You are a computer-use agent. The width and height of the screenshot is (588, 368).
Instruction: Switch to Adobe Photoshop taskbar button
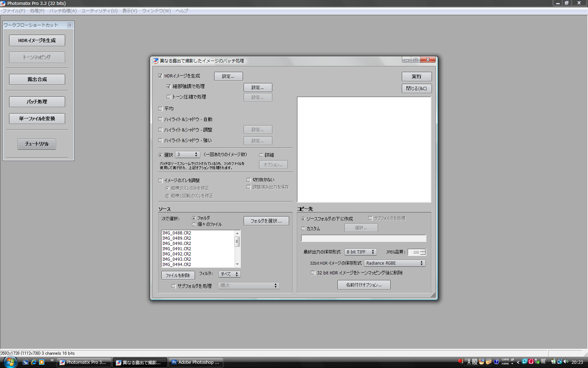[x=196, y=362]
